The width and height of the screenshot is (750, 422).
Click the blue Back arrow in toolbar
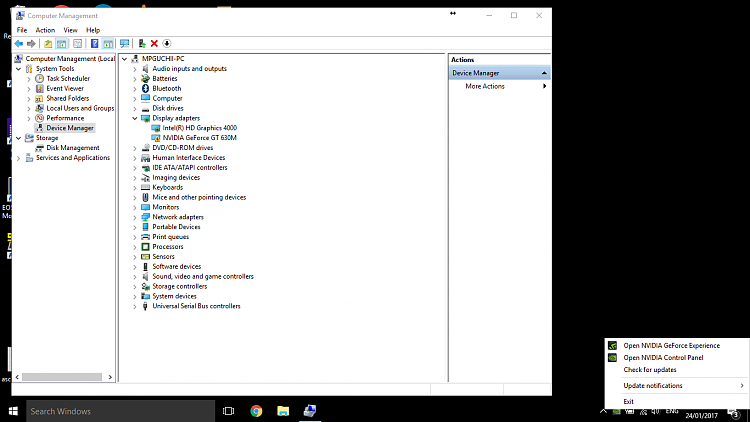pos(19,44)
